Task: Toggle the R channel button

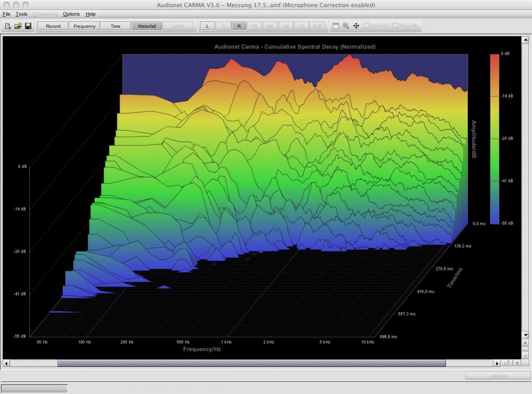Action: (239, 26)
